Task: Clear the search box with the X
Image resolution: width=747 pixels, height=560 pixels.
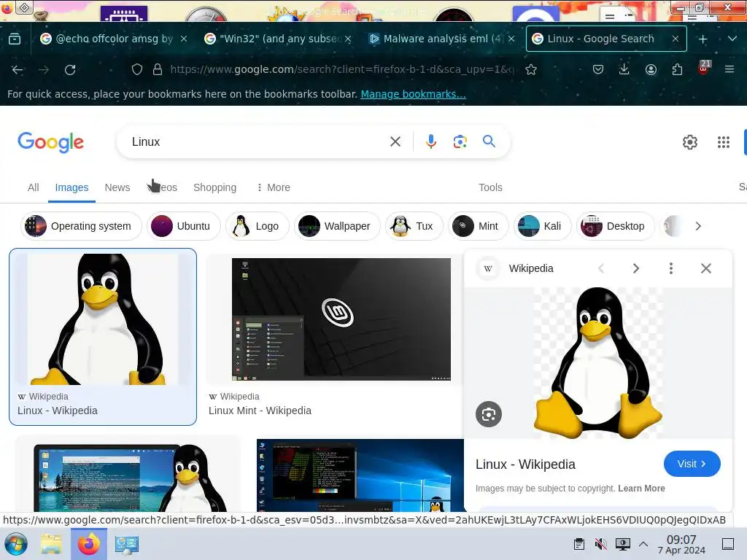Action: [x=395, y=141]
